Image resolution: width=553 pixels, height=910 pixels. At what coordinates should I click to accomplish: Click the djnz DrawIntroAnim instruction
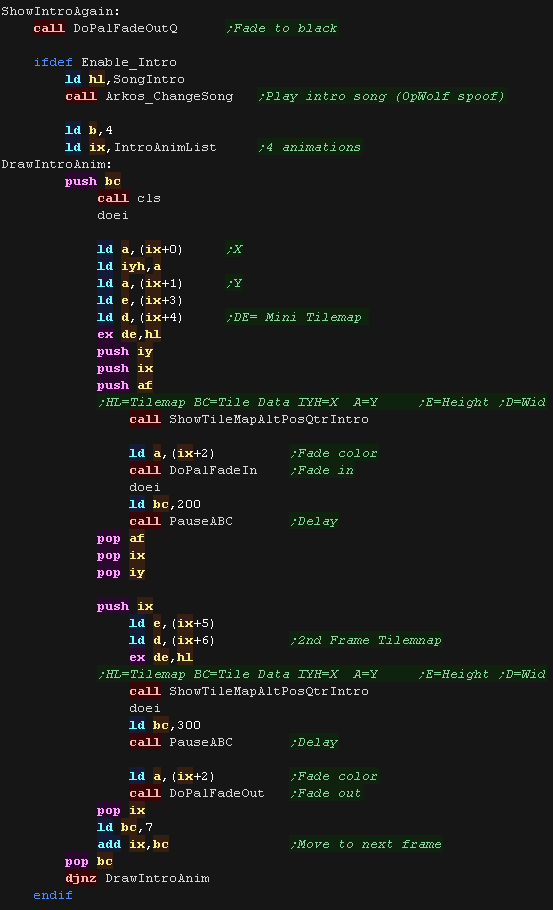point(138,878)
